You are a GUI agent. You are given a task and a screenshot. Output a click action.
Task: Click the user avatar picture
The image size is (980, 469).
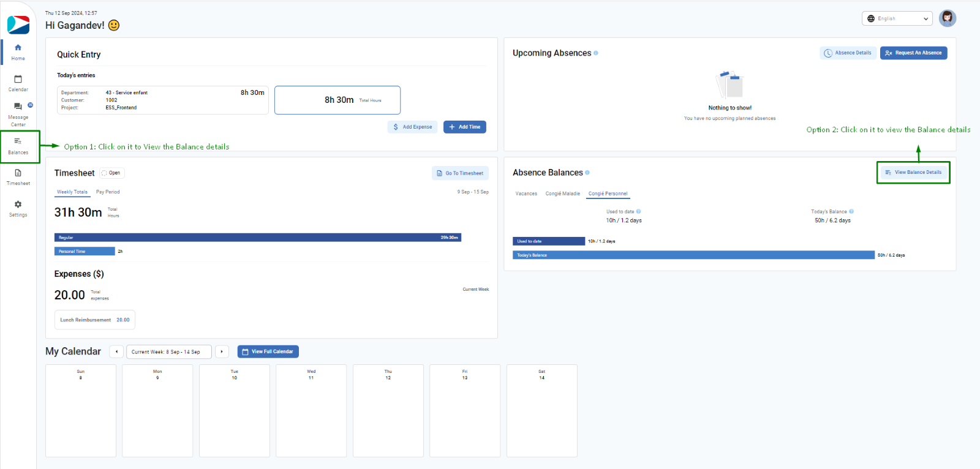[948, 18]
